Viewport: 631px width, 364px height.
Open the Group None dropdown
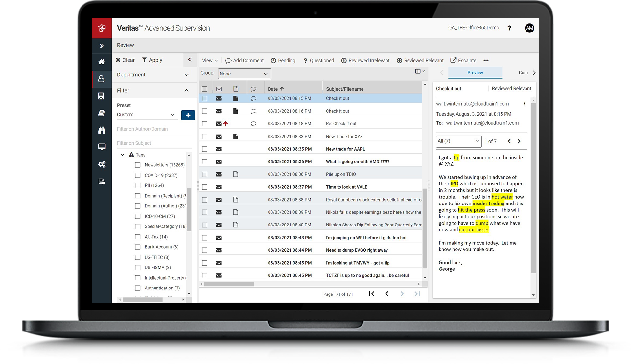245,74
